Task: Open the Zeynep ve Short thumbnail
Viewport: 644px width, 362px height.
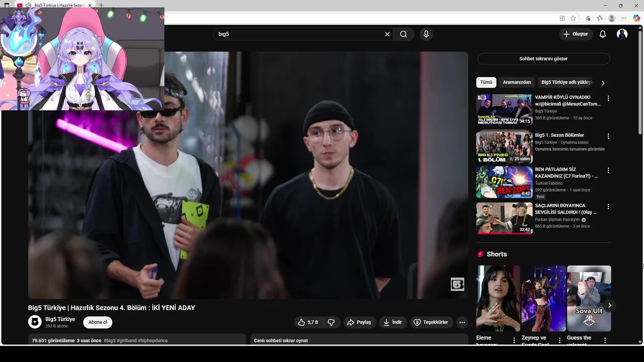Action: [x=543, y=299]
